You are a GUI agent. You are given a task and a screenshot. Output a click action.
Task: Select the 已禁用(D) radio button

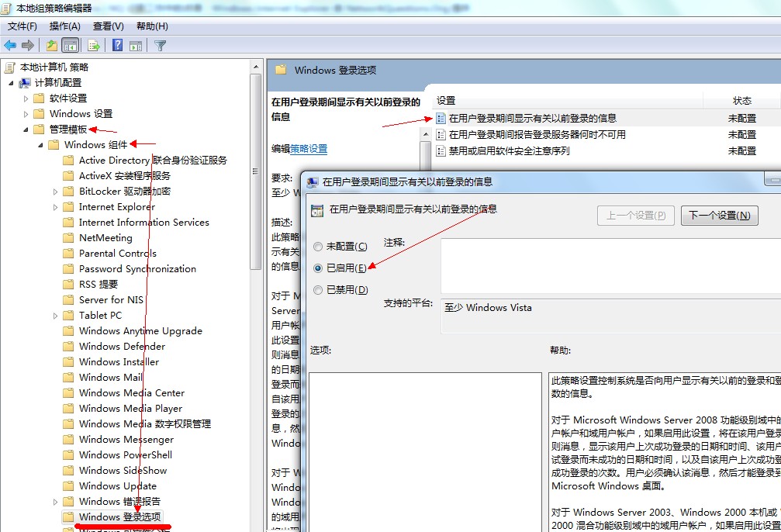tap(318, 290)
